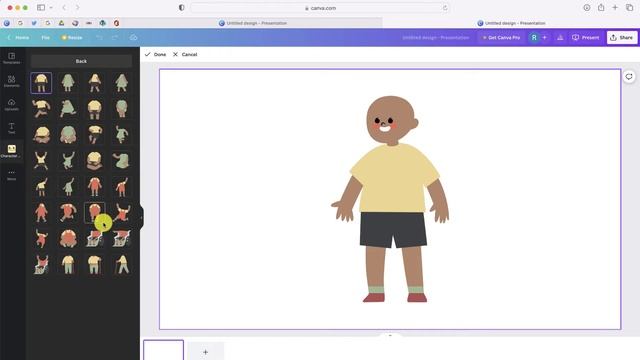Image resolution: width=640 pixels, height=360 pixels.
Task: Click the cloud save status icon
Action: (x=133, y=38)
